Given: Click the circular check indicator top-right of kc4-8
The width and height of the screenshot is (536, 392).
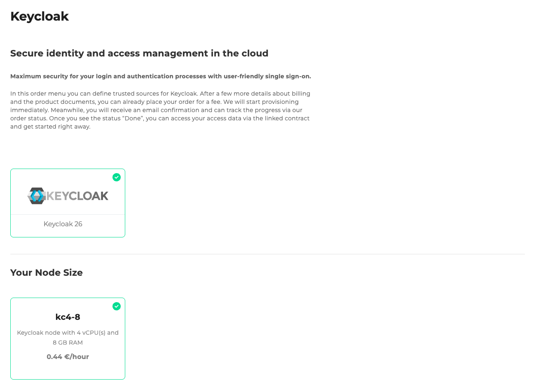Looking at the screenshot, I should (x=117, y=306).
